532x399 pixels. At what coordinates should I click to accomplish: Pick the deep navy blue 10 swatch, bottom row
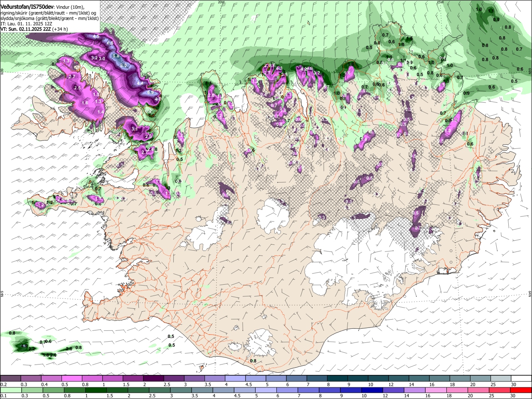coord(372,390)
